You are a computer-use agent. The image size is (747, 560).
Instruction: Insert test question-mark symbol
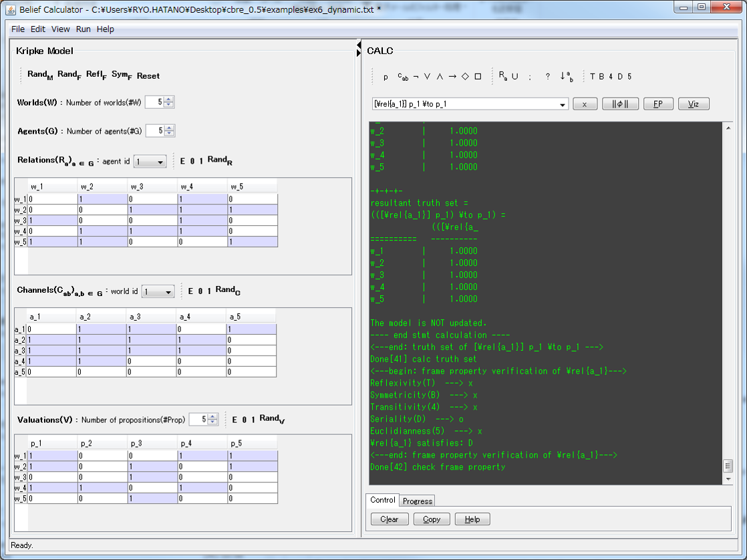(548, 77)
